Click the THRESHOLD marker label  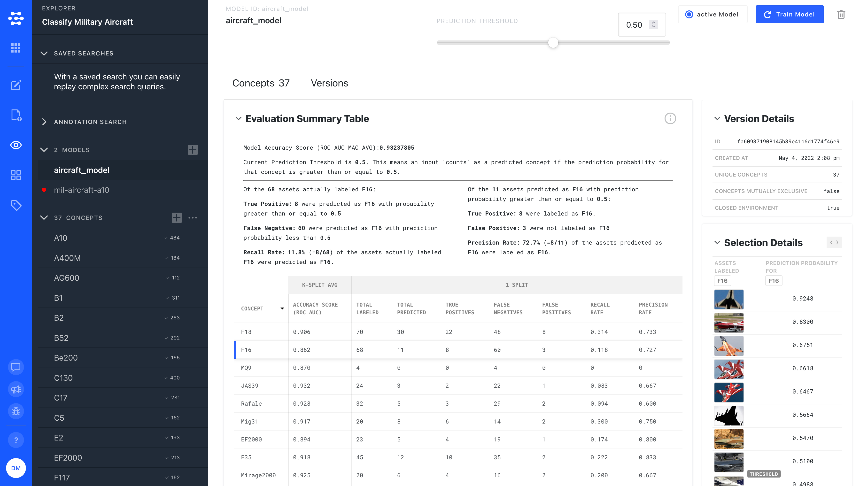pyautogui.click(x=764, y=474)
